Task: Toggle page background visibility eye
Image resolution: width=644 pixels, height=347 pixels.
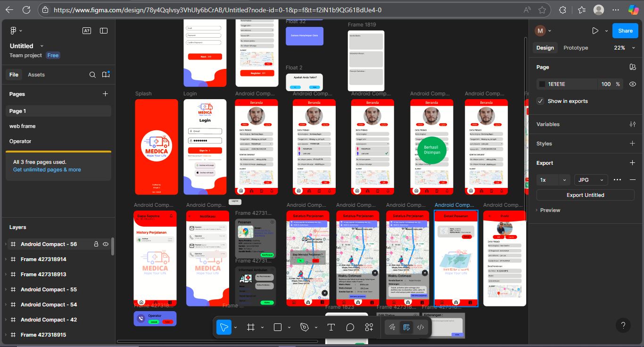Action: pyautogui.click(x=633, y=84)
